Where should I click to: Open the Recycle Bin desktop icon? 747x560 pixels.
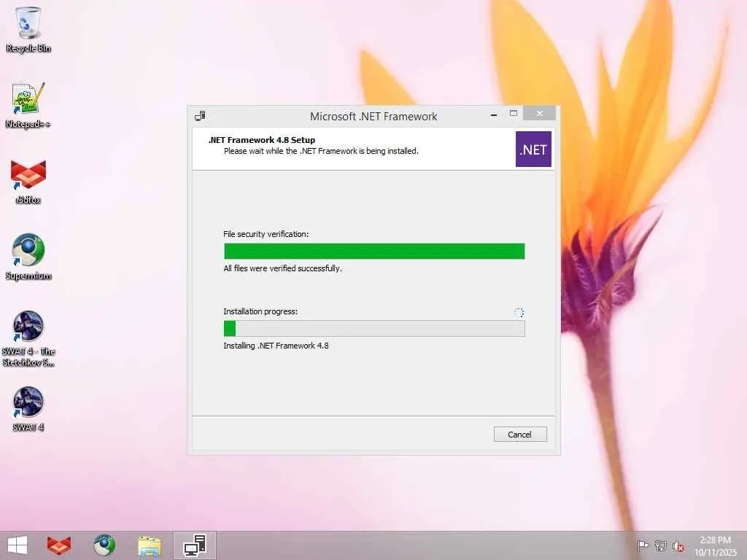[28, 28]
